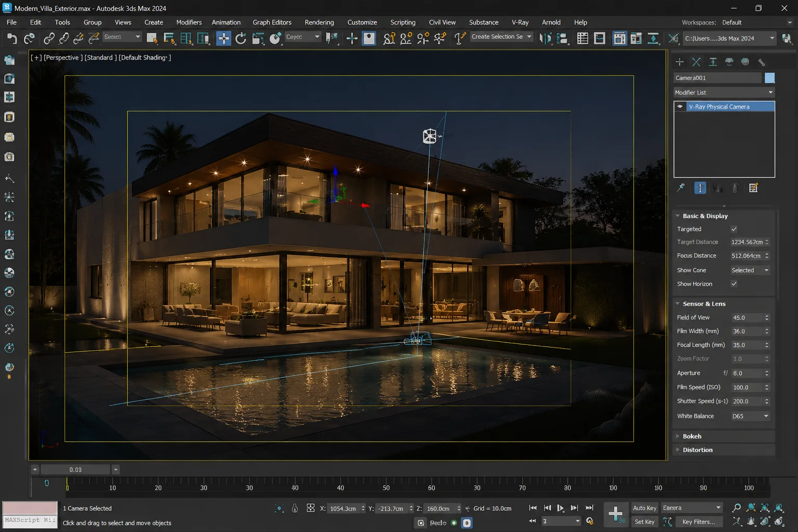Click the Play Animation button
This screenshot has width=798, height=532.
point(561,508)
